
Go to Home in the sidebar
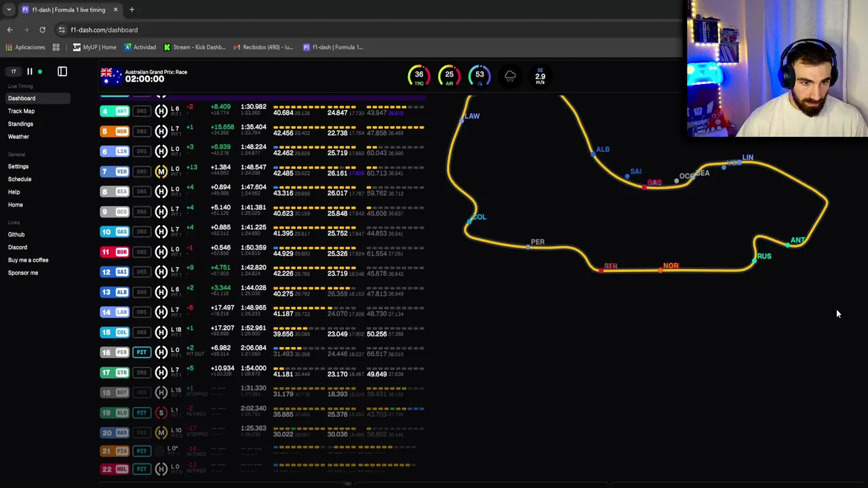[x=15, y=205]
